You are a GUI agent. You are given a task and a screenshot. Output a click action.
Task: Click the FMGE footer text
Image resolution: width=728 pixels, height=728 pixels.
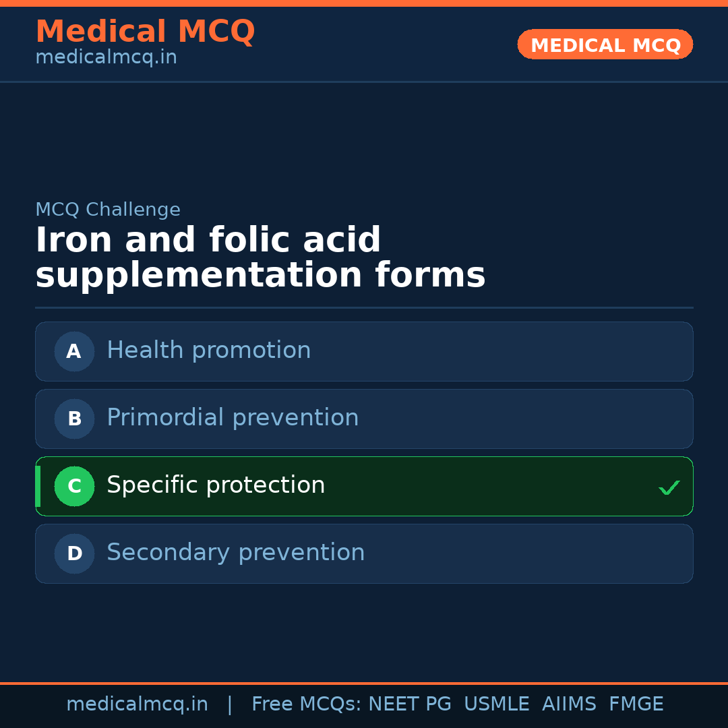[x=636, y=704]
